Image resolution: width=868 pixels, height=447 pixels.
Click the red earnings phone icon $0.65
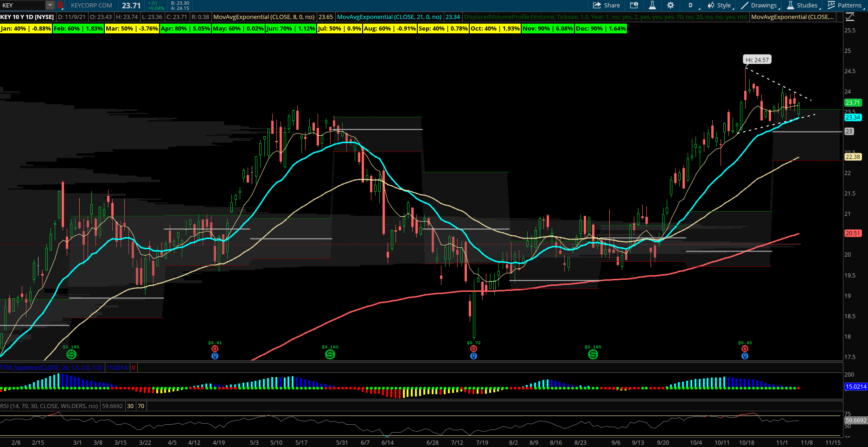pos(745,348)
